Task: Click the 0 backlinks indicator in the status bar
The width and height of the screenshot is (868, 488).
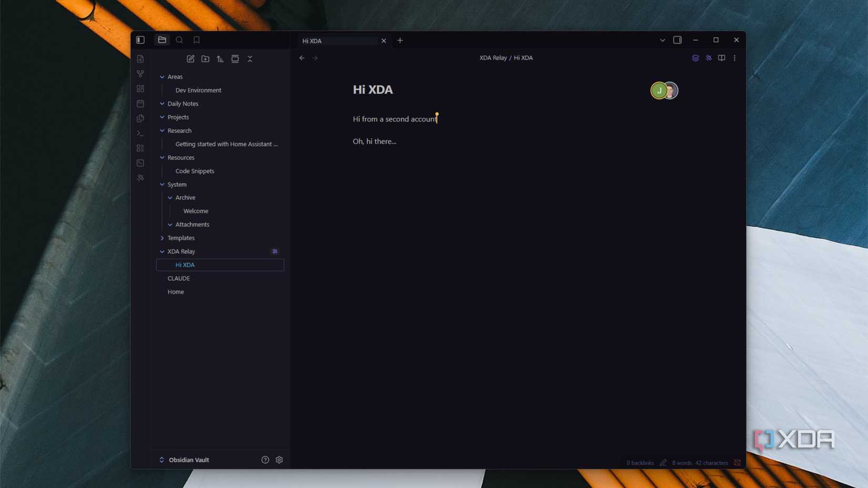Action: [640, 463]
